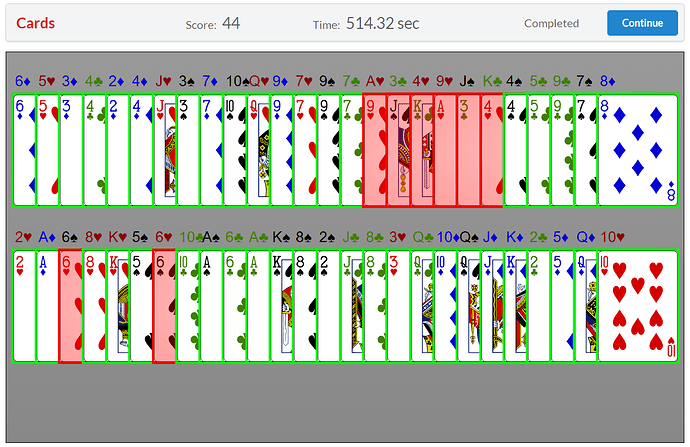690x447 pixels.
Task: Select the 4 of clubs card
Action: tap(95, 150)
